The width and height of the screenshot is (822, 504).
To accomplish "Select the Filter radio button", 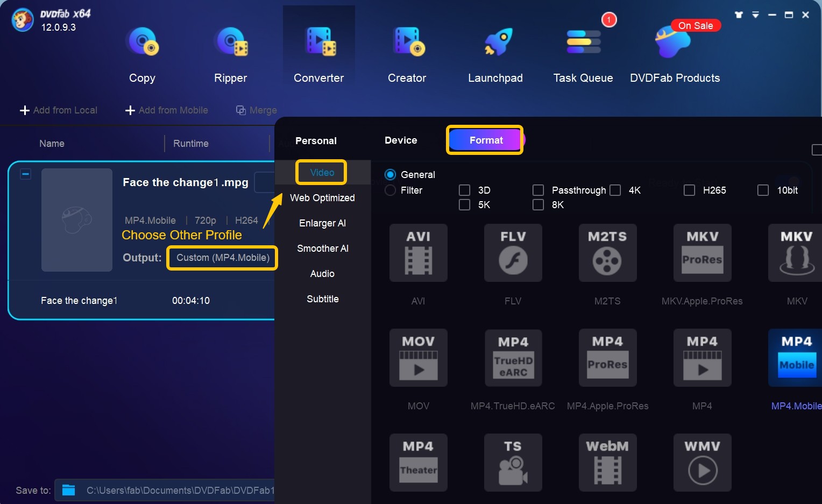I will (391, 190).
